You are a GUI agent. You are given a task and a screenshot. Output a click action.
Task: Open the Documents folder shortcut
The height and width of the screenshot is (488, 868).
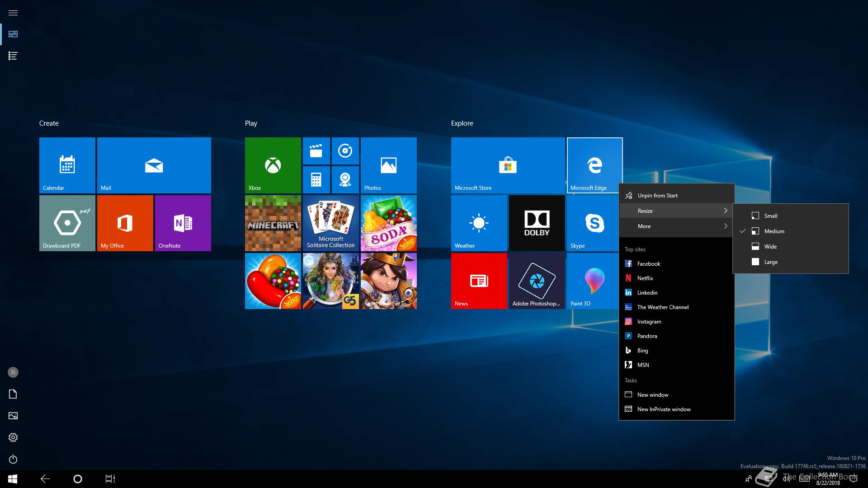pos(13,394)
